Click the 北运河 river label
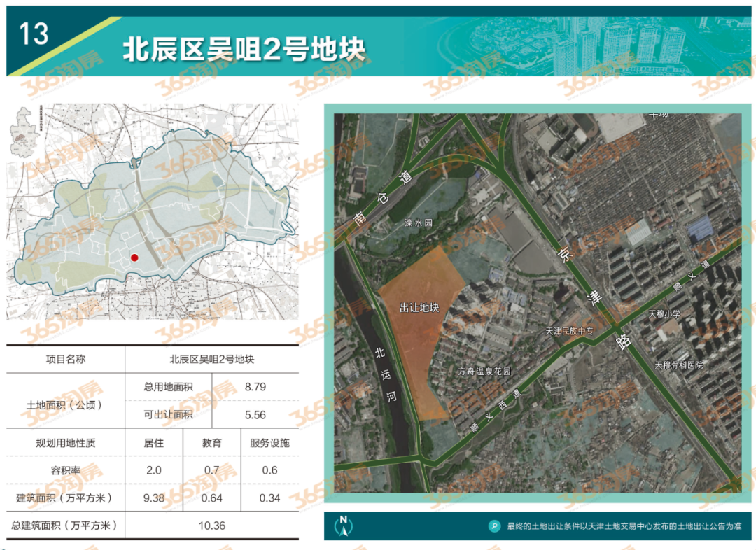This screenshot has width=756, height=550. point(386,374)
